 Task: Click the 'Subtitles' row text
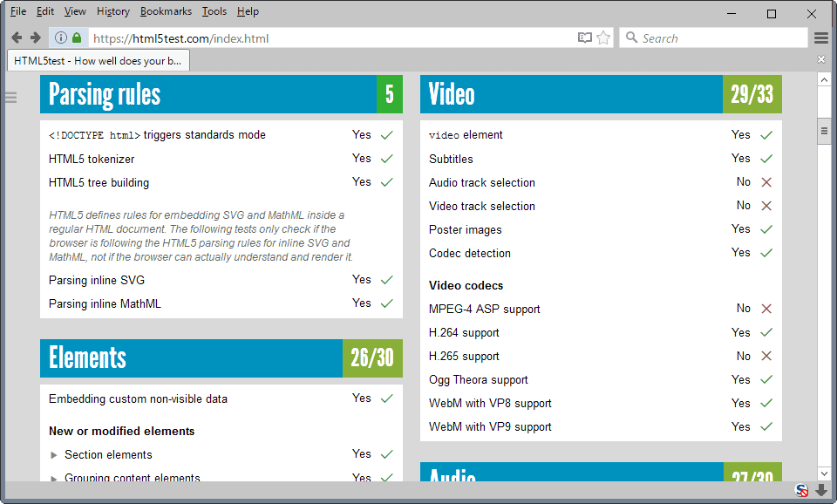tap(451, 159)
